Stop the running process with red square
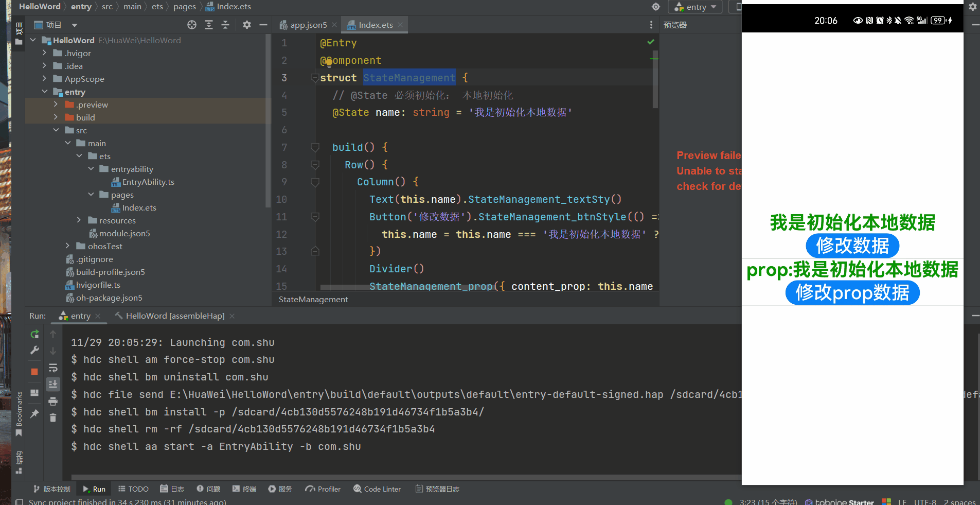Viewport: 980px width, 505px height. pos(34,372)
